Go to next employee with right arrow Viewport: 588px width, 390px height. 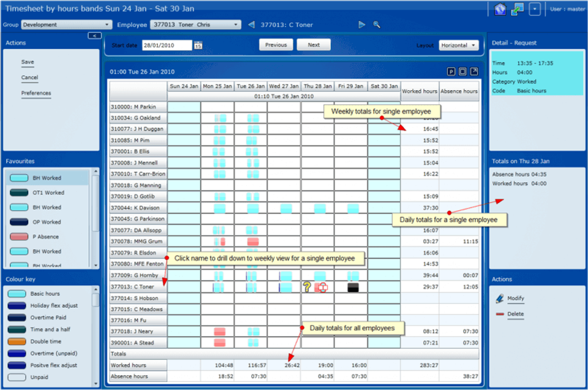(362, 25)
